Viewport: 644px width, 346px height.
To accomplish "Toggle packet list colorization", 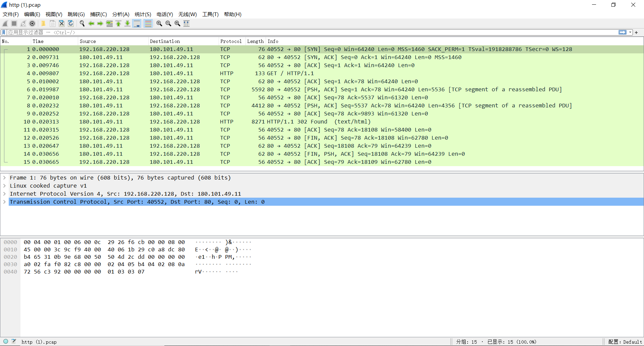I will tap(148, 23).
